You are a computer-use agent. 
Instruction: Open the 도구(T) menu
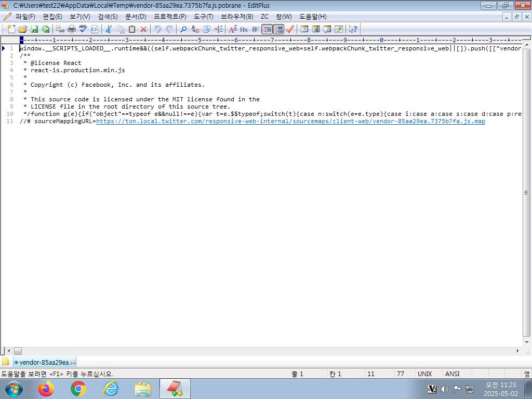pyautogui.click(x=203, y=17)
